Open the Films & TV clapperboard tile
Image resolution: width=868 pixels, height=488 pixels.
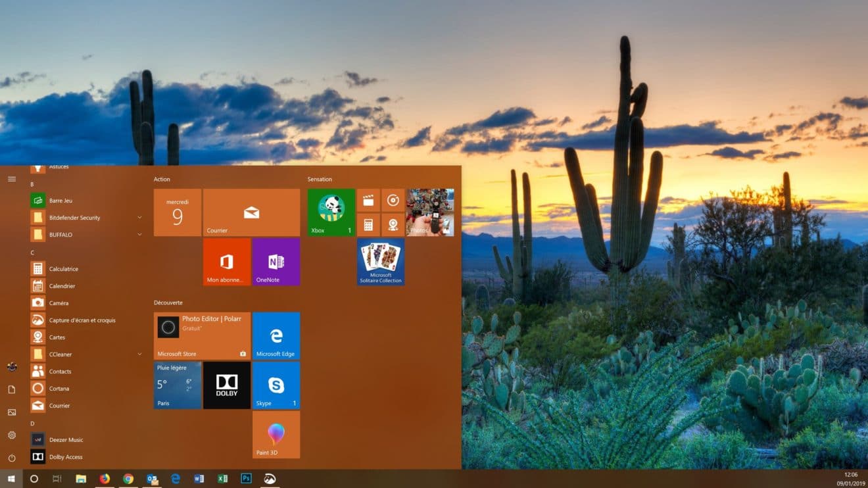click(x=368, y=200)
